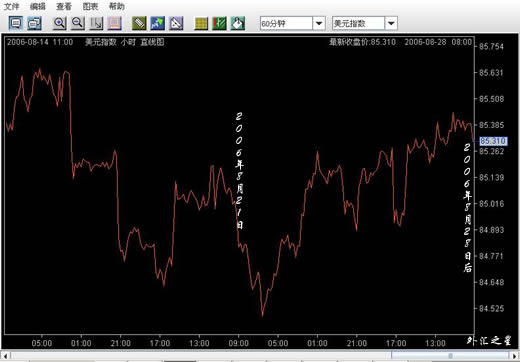Screen dimensions: 520x362
Task: Expand the 美元指数 symbol dropdown arrow
Action: 391,24
